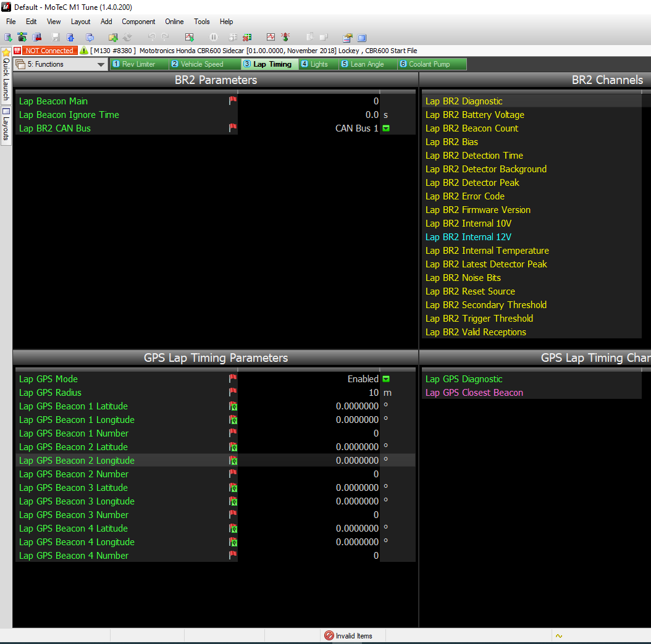Open the Online menu

174,22
